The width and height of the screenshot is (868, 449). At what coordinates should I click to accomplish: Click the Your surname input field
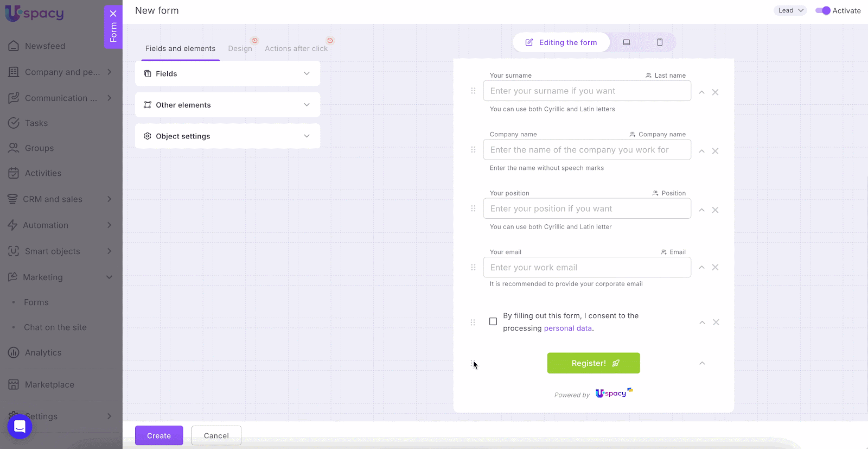(587, 91)
